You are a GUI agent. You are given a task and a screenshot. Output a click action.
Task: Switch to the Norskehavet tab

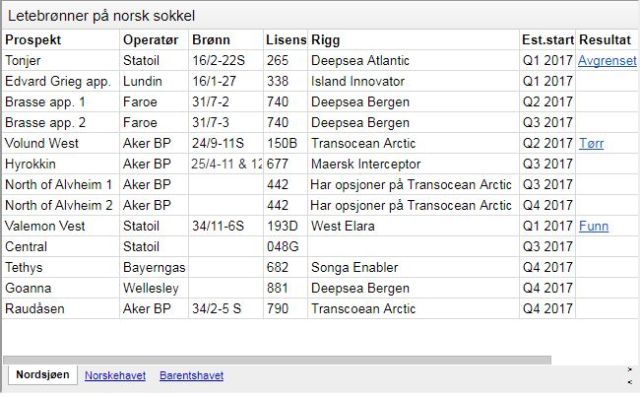(x=115, y=375)
